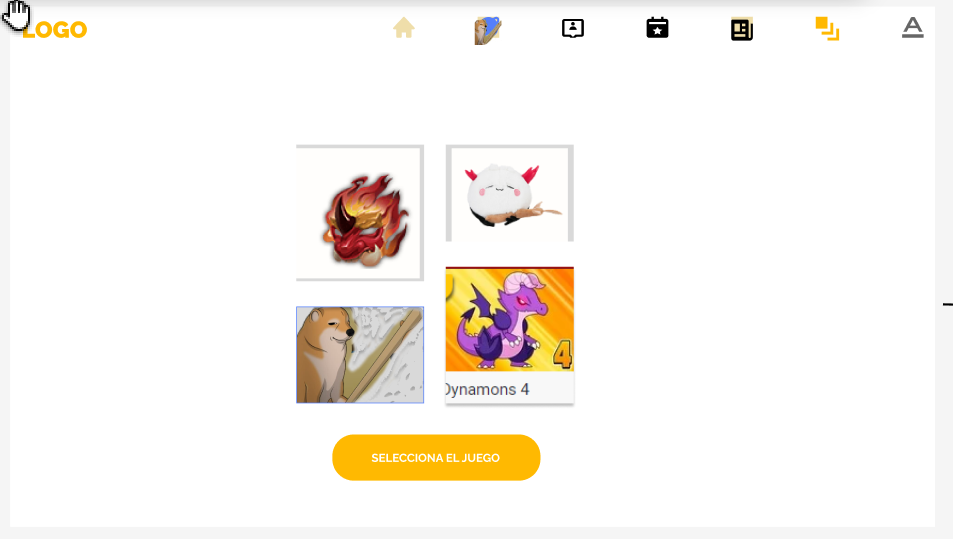Image resolution: width=953 pixels, height=539 pixels.
Task: Click the yellow LOGO text
Action: coord(55,30)
